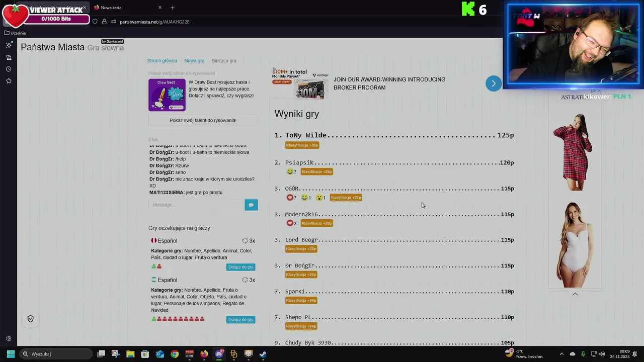Select Shepo PL result row
The image size is (644, 362).
click(394, 317)
